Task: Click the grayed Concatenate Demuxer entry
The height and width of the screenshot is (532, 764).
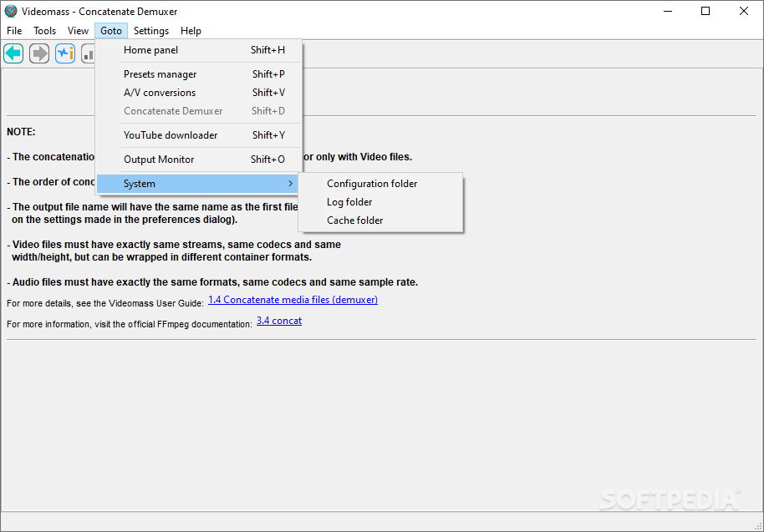Action: (199, 111)
